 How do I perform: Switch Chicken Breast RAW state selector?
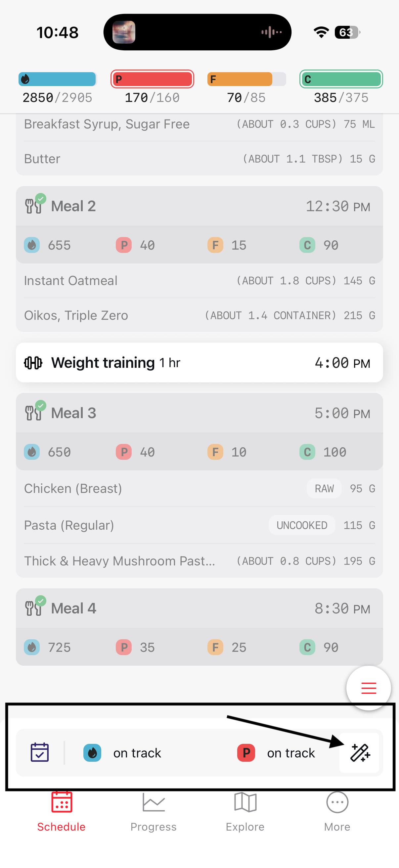point(324,489)
